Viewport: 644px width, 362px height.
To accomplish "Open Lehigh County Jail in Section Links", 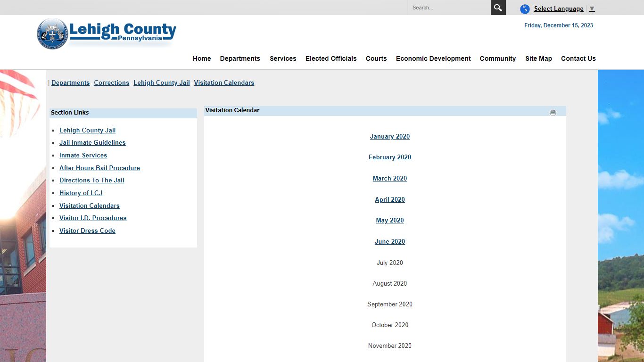I will coord(87,130).
